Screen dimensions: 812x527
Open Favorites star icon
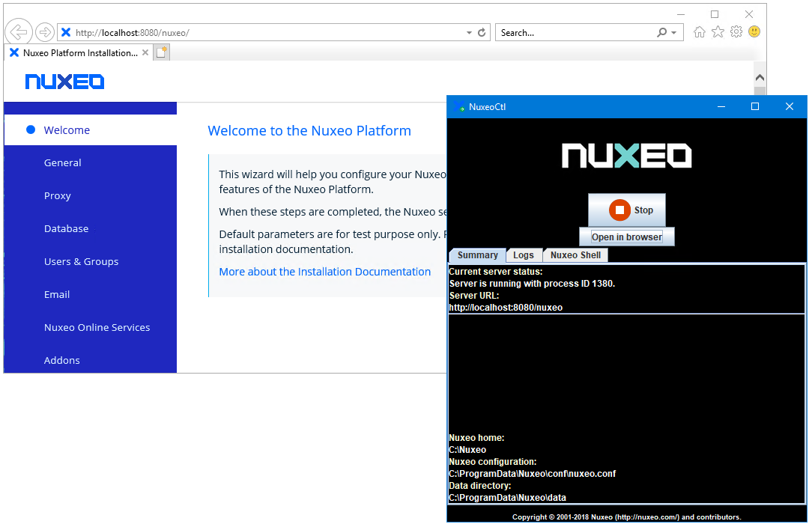pyautogui.click(x=718, y=32)
